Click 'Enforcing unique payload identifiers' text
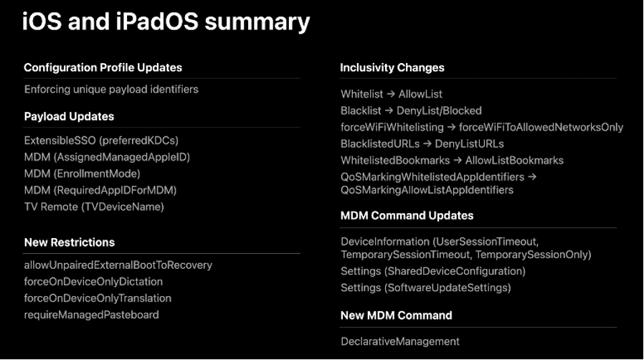The image size is (644, 360). [111, 90]
